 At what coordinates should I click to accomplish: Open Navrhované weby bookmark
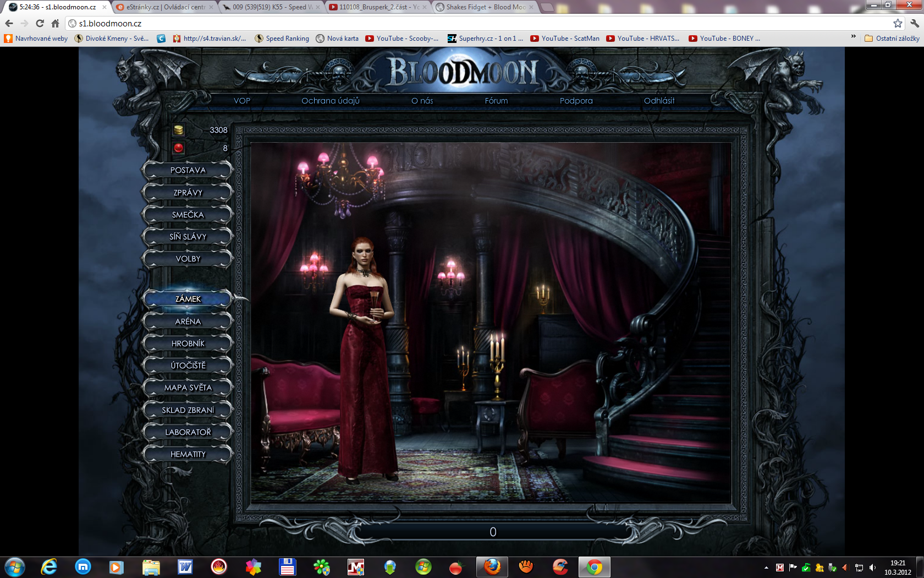pos(36,39)
